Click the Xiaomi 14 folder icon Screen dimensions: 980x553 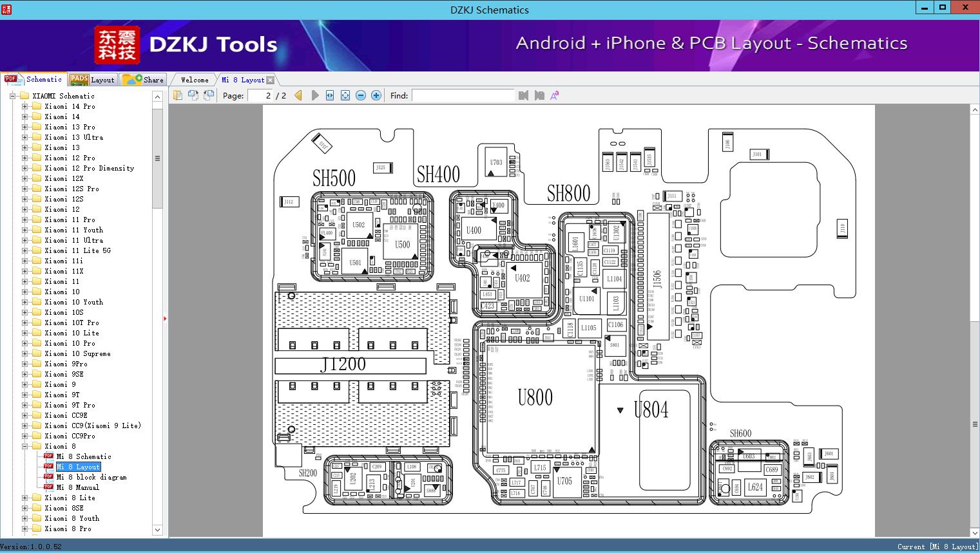(x=37, y=117)
